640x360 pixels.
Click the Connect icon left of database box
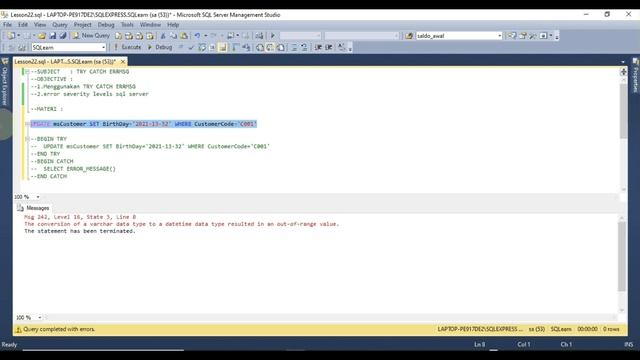[x=11, y=47]
